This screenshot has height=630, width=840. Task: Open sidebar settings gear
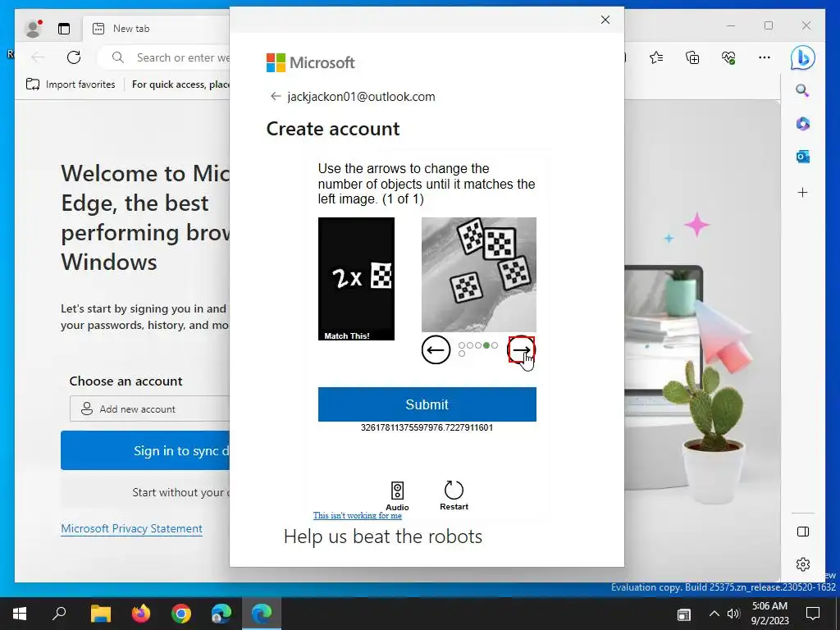pos(802,564)
